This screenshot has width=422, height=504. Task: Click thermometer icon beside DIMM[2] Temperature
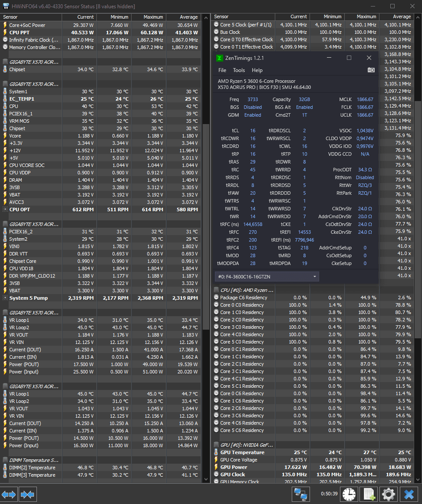tap(5, 468)
